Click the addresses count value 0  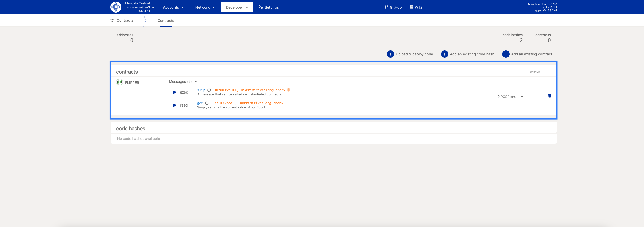[x=132, y=40]
